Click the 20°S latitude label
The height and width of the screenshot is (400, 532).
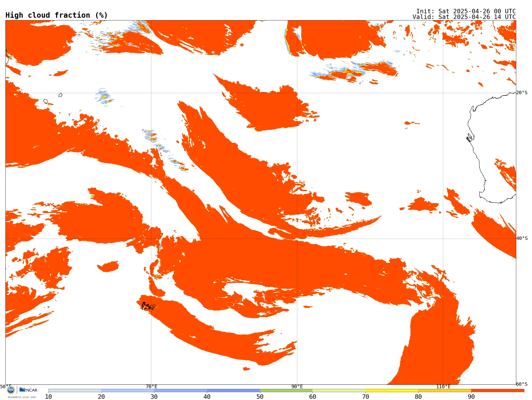click(522, 93)
